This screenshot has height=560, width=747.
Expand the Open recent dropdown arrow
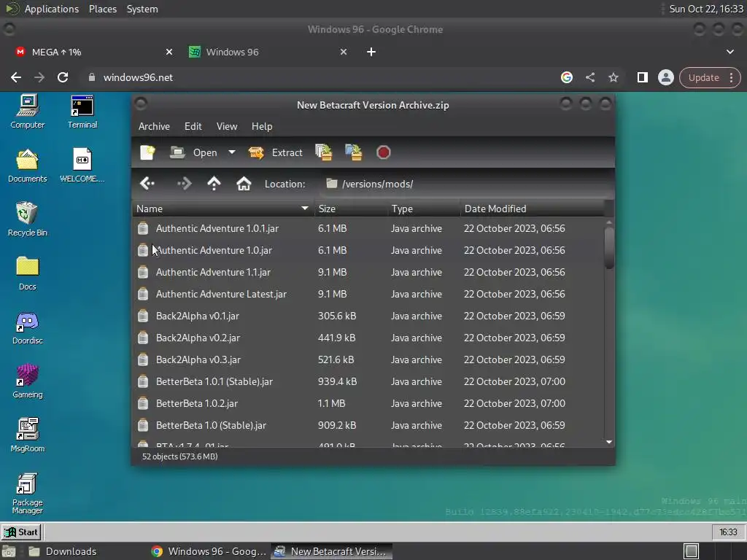pyautogui.click(x=231, y=152)
